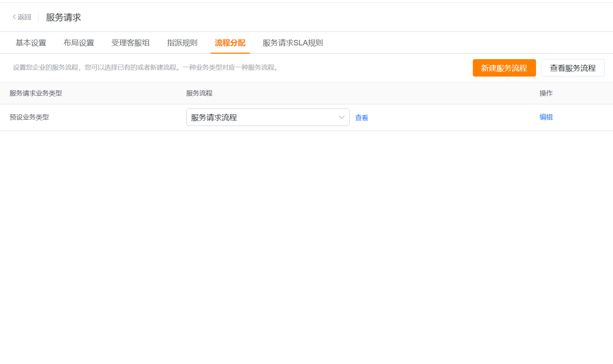Click the 查看服务流程 button

click(573, 68)
